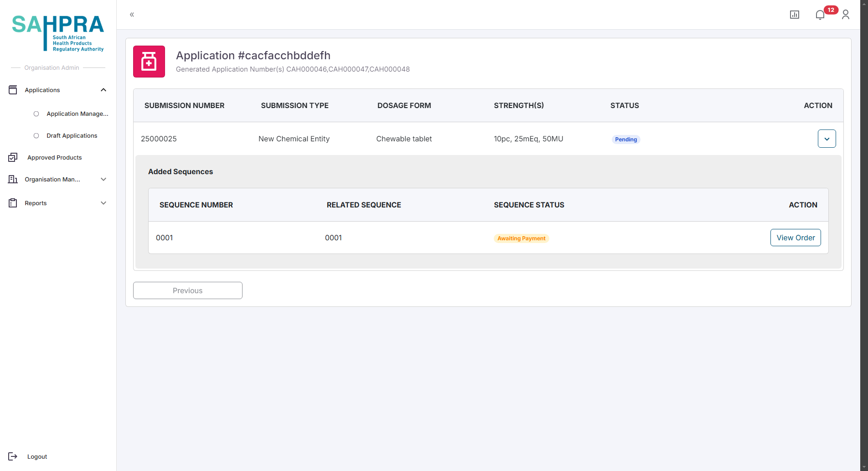Screen dimensions: 868x471
Task: Click the Logout icon
Action: click(13, 456)
